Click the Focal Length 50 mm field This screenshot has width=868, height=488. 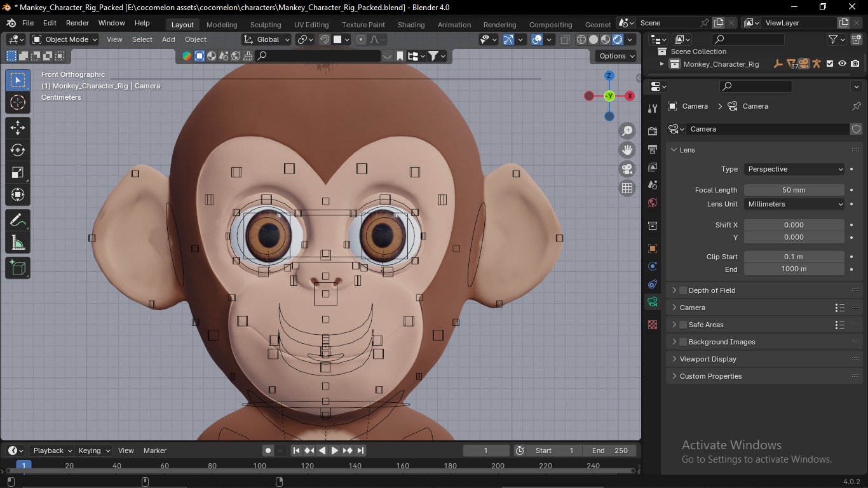point(794,190)
